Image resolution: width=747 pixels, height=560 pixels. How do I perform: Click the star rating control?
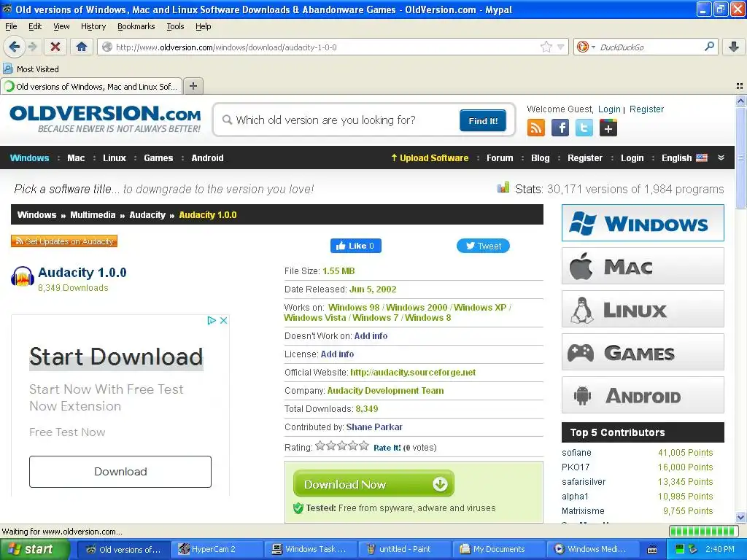[x=342, y=446]
